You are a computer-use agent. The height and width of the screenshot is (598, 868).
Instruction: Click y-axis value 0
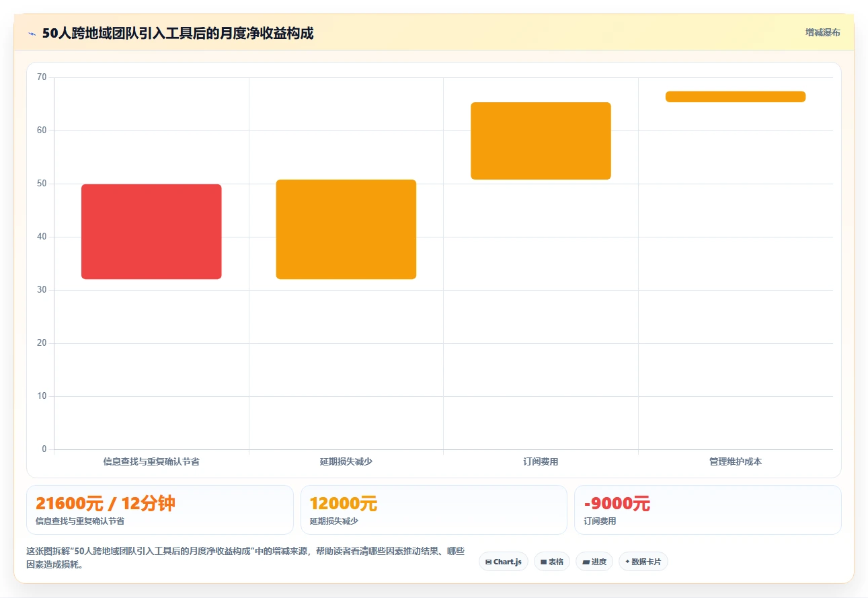coord(44,449)
